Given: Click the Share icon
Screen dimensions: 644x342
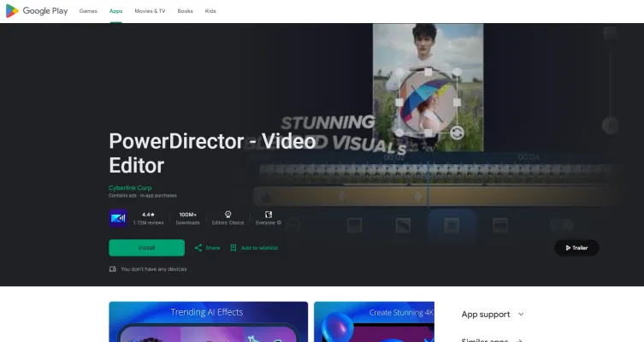Looking at the screenshot, I should click(198, 248).
